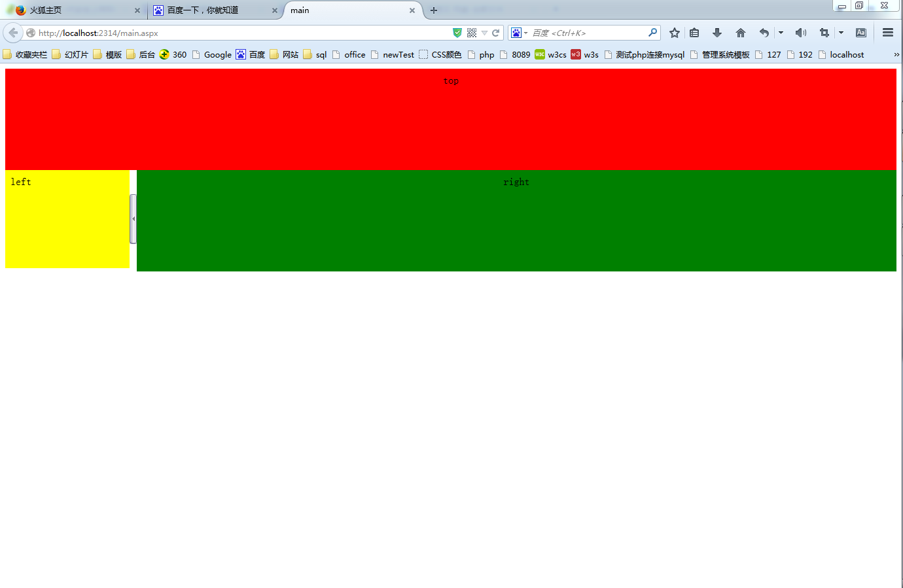Open the 模版 bookmark folder
The image size is (903, 588).
107,54
